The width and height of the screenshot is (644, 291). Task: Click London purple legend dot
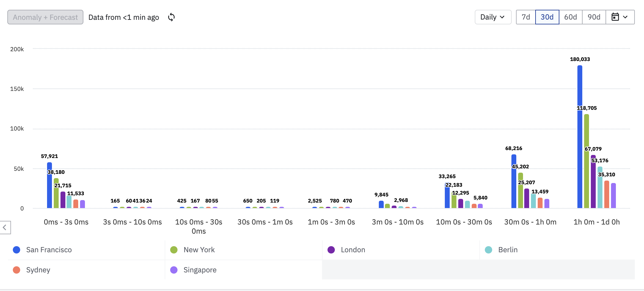pyautogui.click(x=331, y=250)
